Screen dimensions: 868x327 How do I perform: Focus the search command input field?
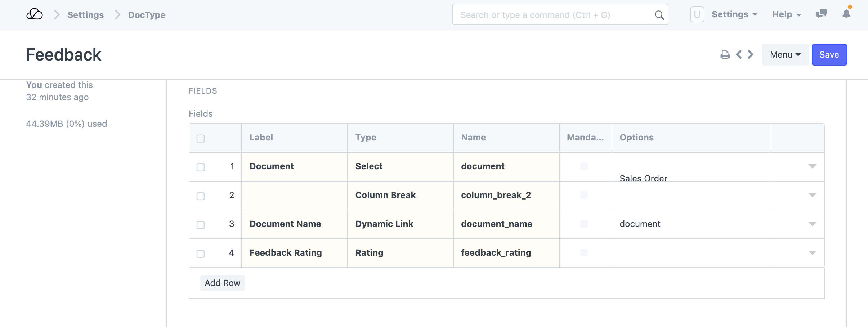[555, 15]
